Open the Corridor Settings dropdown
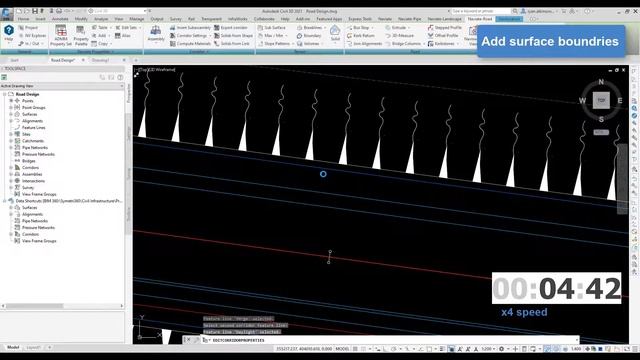Image resolution: width=640 pixels, height=360 pixels. 190,36
